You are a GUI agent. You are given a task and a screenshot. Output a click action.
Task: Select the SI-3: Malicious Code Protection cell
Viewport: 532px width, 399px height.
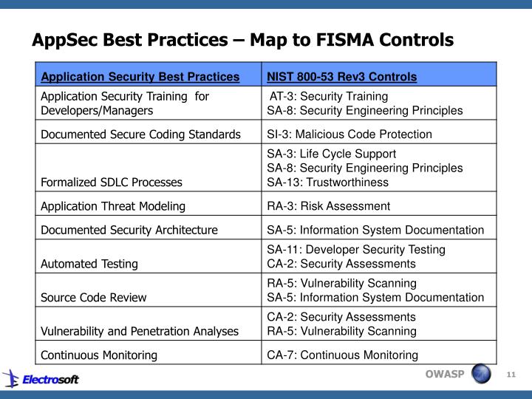coord(379,132)
